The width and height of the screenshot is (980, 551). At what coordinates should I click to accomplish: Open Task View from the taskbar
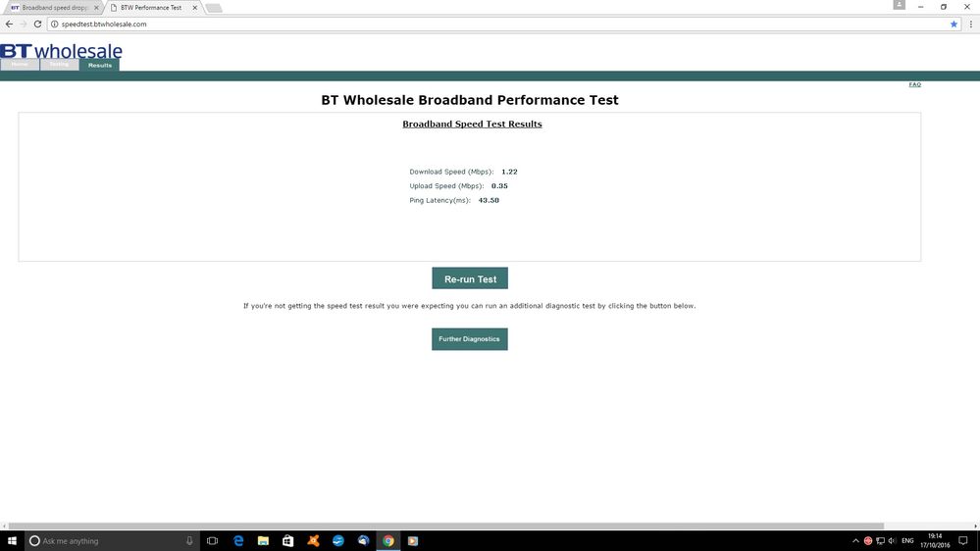(x=213, y=541)
